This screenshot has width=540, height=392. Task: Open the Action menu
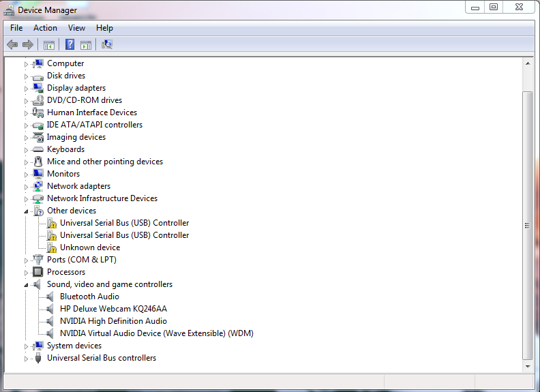45,28
